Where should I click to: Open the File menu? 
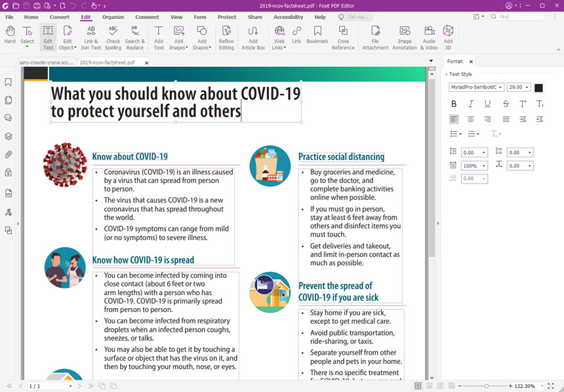tap(9, 17)
